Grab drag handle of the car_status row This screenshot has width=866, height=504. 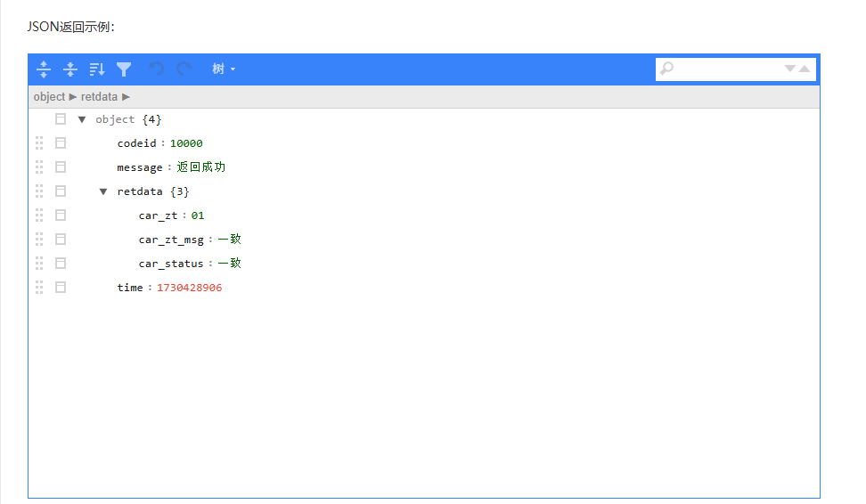click(x=39, y=264)
